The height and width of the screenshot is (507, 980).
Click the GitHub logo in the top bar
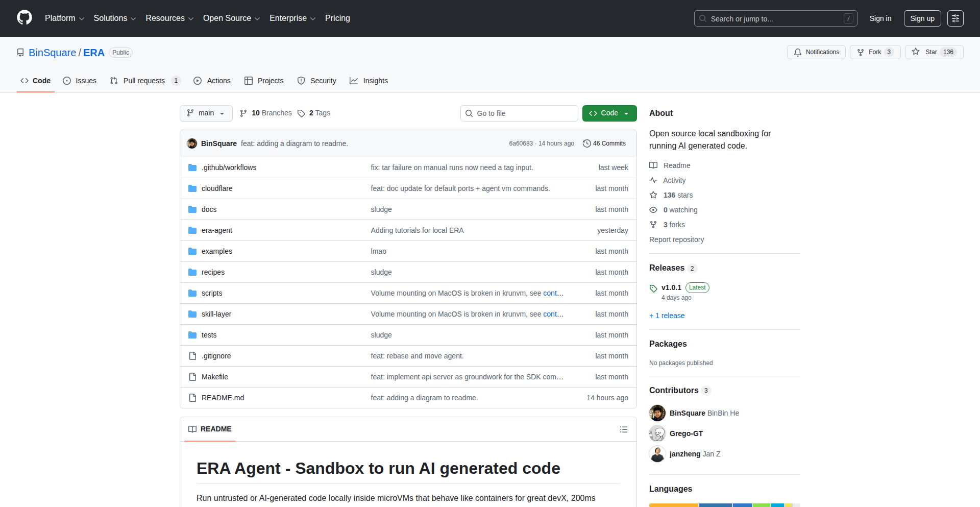tap(23, 17)
